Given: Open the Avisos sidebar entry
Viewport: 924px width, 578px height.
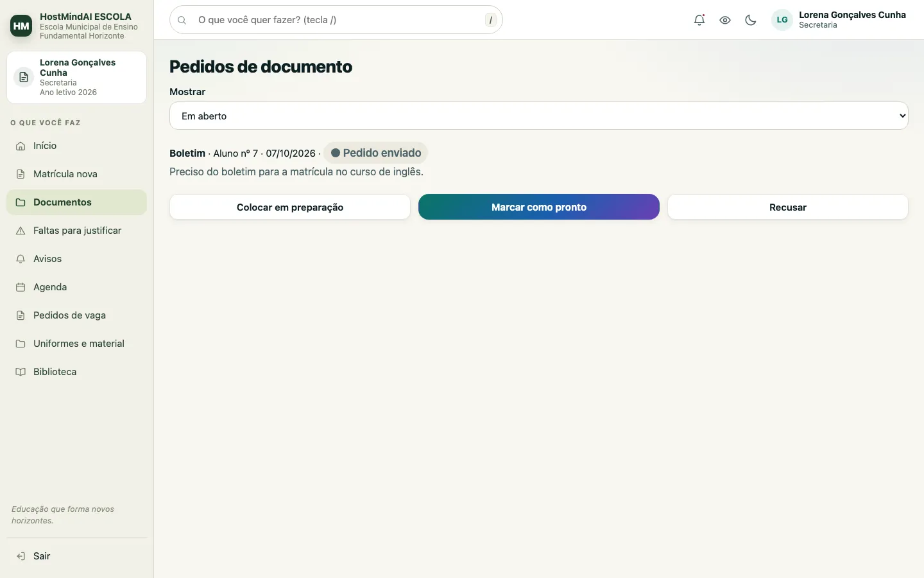Looking at the screenshot, I should click(76, 259).
